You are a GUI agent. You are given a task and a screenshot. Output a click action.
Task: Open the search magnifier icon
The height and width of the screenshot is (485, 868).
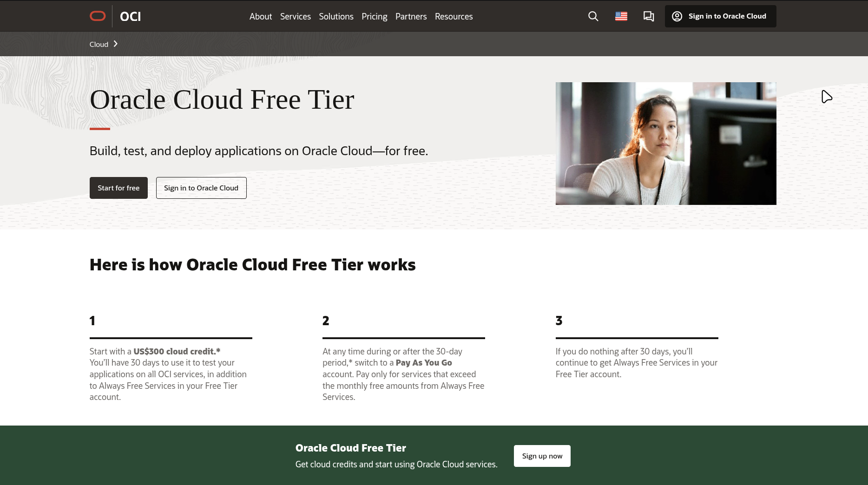click(x=593, y=16)
